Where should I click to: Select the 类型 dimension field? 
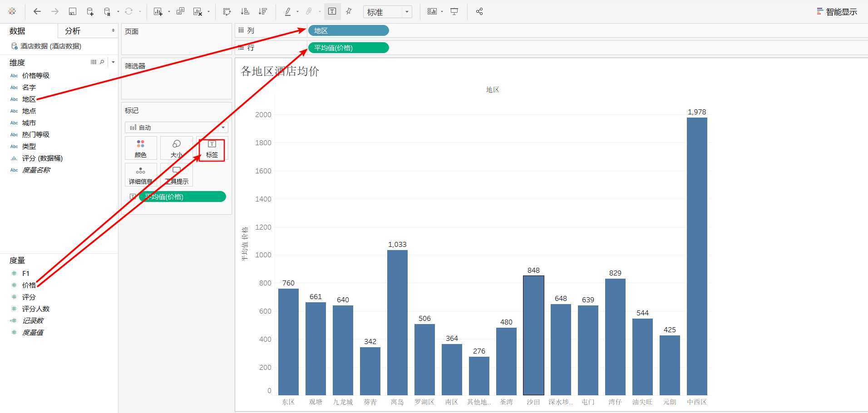[29, 147]
